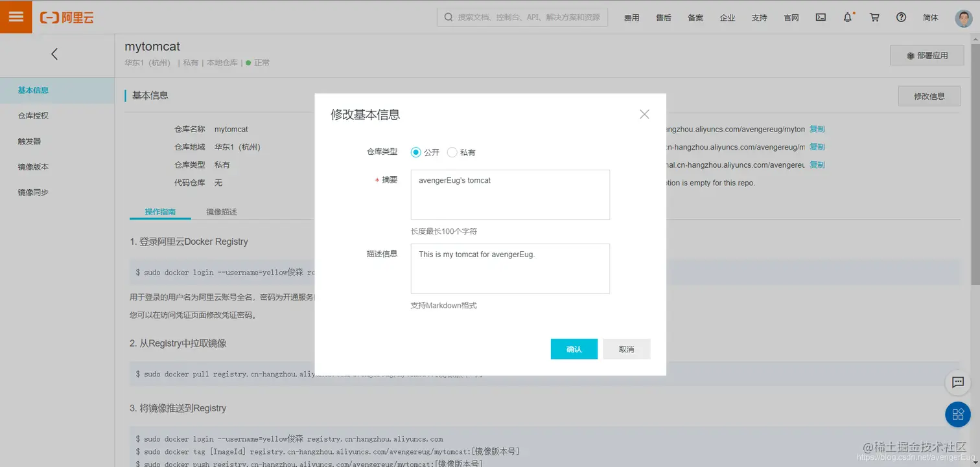Open the feedback chat bubble

pyautogui.click(x=958, y=383)
